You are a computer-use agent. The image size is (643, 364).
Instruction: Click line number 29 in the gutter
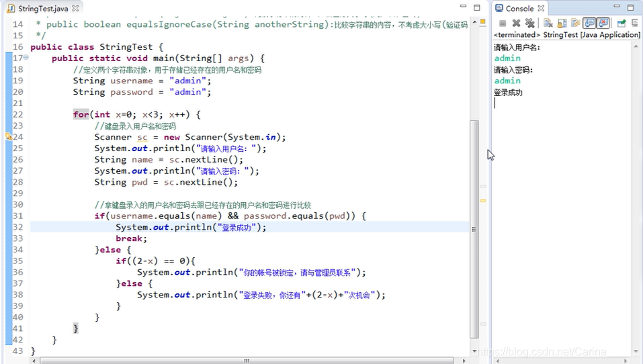click(x=17, y=193)
